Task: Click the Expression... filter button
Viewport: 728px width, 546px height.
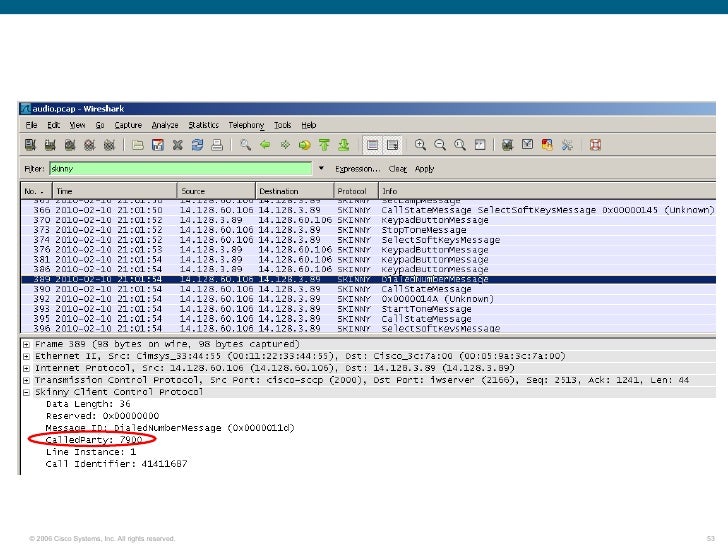Action: point(357,169)
